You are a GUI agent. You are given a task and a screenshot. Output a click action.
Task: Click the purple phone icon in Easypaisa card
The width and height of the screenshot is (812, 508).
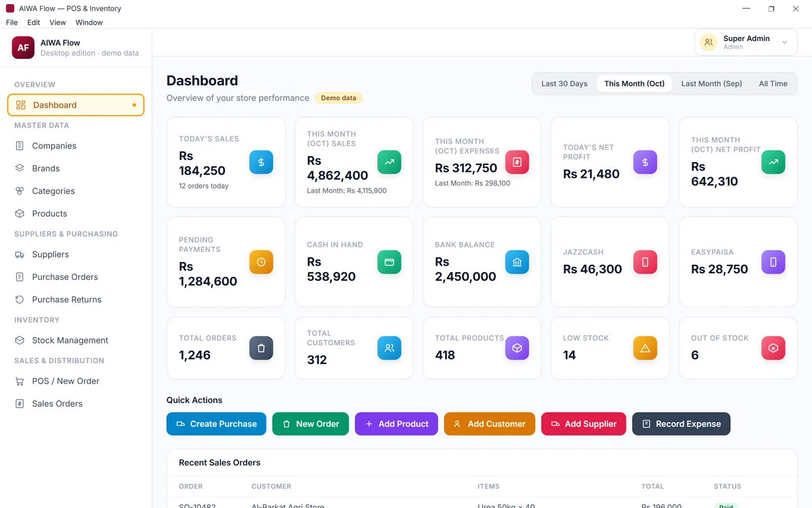pos(773,262)
